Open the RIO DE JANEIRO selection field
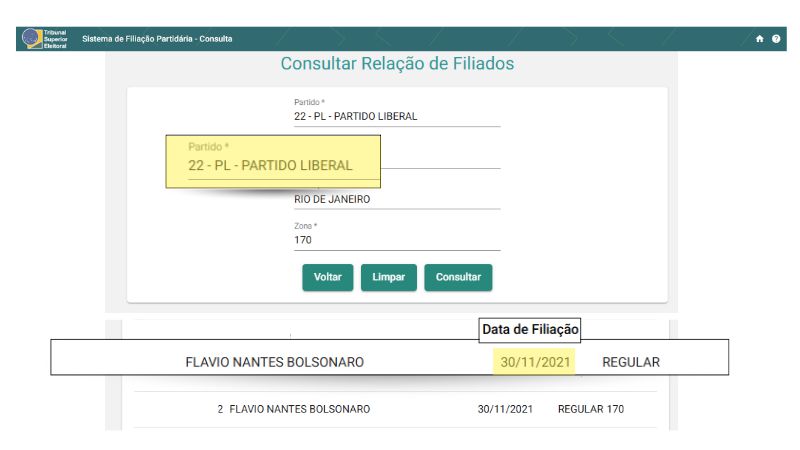800x450 pixels. (x=397, y=199)
